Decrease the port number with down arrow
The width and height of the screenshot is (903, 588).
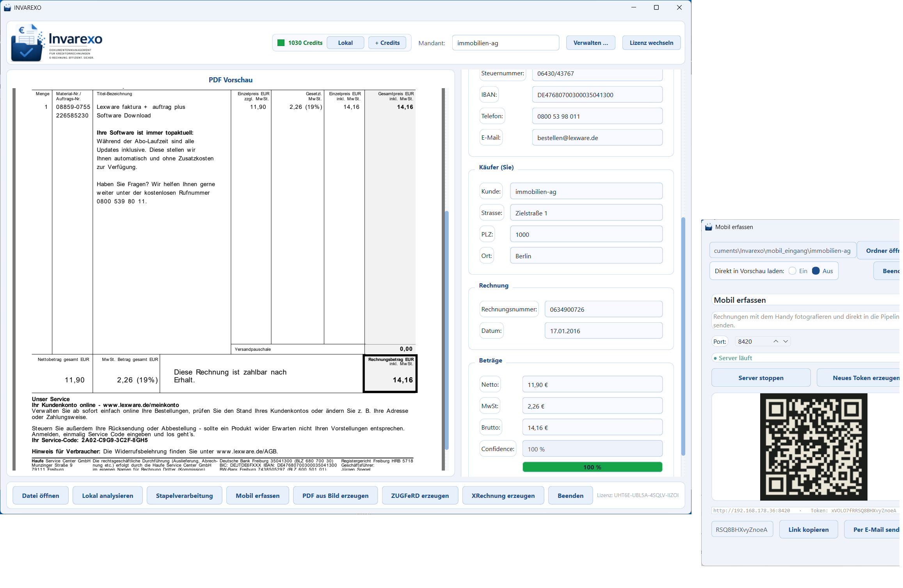point(786,341)
